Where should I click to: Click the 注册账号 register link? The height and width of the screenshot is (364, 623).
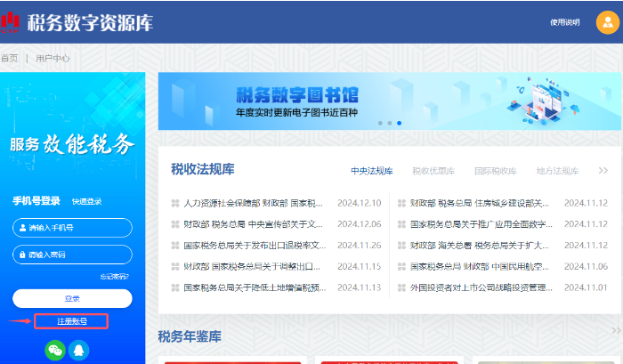71,321
